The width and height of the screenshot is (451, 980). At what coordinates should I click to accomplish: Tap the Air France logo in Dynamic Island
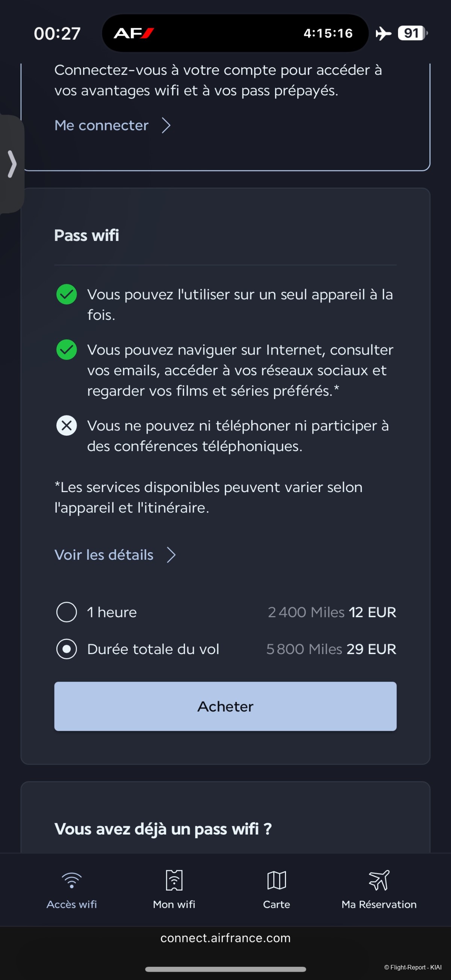133,33
